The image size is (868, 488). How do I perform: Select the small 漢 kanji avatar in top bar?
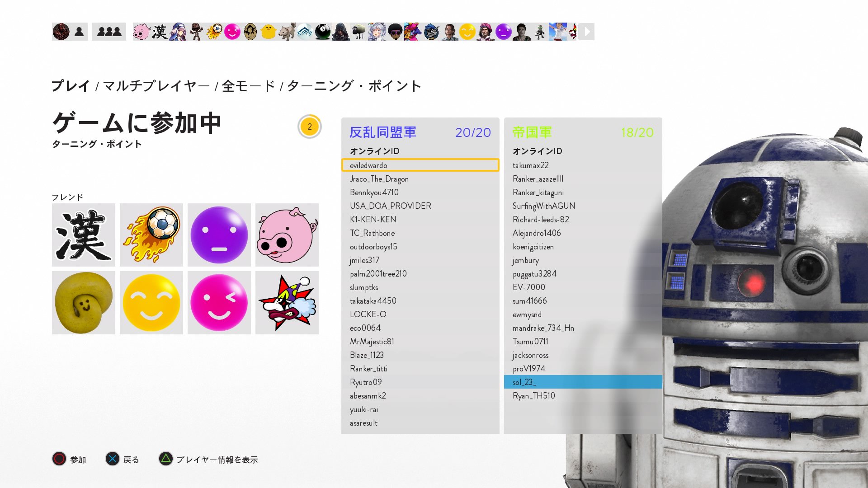point(160,32)
